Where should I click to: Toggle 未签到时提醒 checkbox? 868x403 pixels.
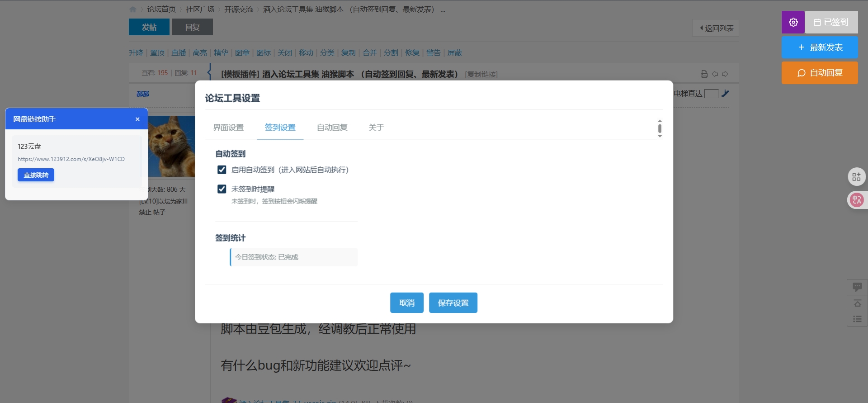(222, 189)
